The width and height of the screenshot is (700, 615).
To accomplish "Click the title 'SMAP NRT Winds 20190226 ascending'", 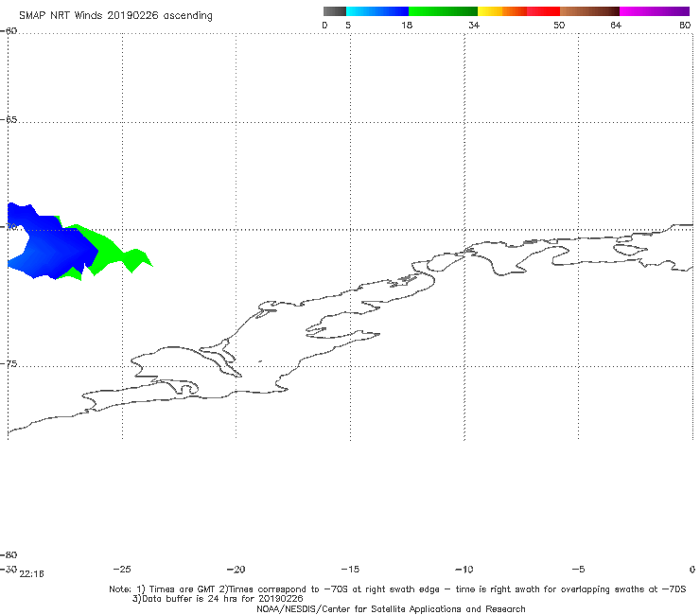I will click(115, 15).
